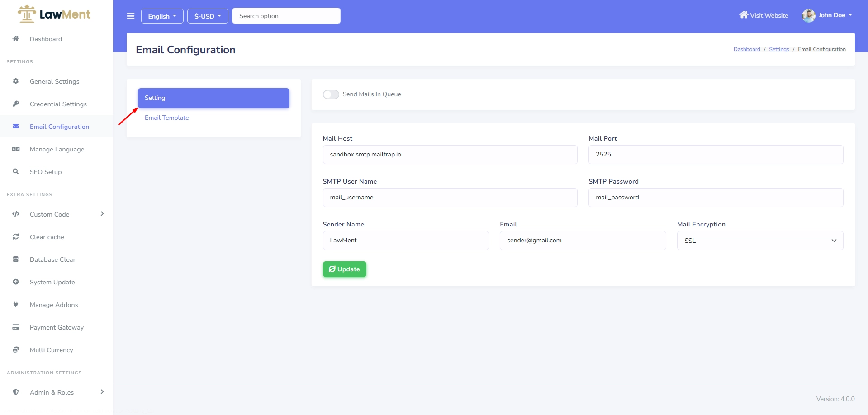Click the System Update arrow icon
This screenshot has height=415, width=868.
16,282
